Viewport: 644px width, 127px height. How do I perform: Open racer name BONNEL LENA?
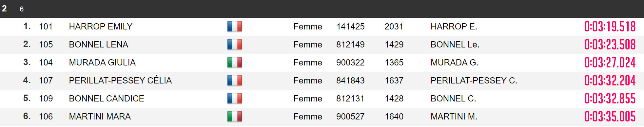pyautogui.click(x=98, y=45)
